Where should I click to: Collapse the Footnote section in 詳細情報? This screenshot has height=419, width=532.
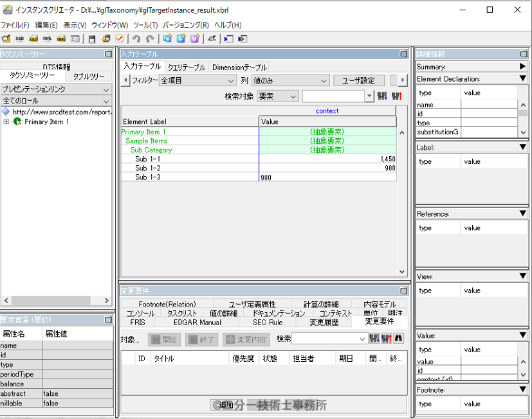pos(523,389)
